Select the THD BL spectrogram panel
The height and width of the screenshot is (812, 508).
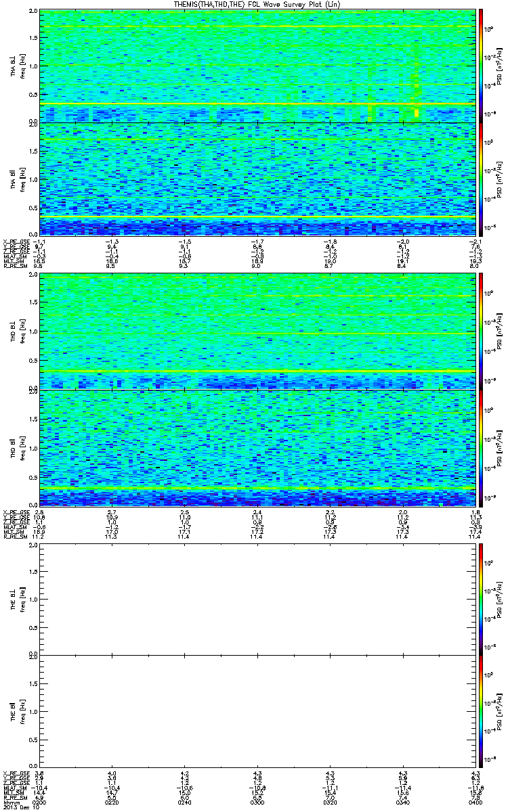[257, 332]
